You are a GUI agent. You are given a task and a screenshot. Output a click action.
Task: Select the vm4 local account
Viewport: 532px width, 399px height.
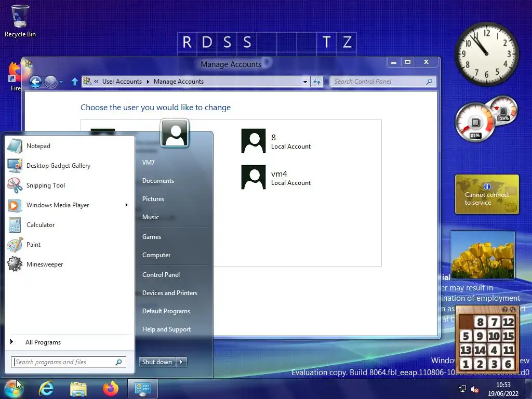click(x=276, y=177)
